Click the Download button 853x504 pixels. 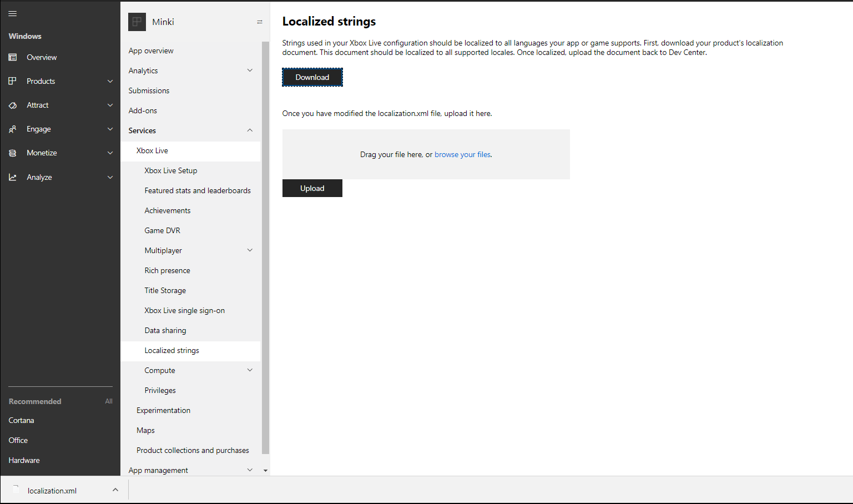[312, 77]
